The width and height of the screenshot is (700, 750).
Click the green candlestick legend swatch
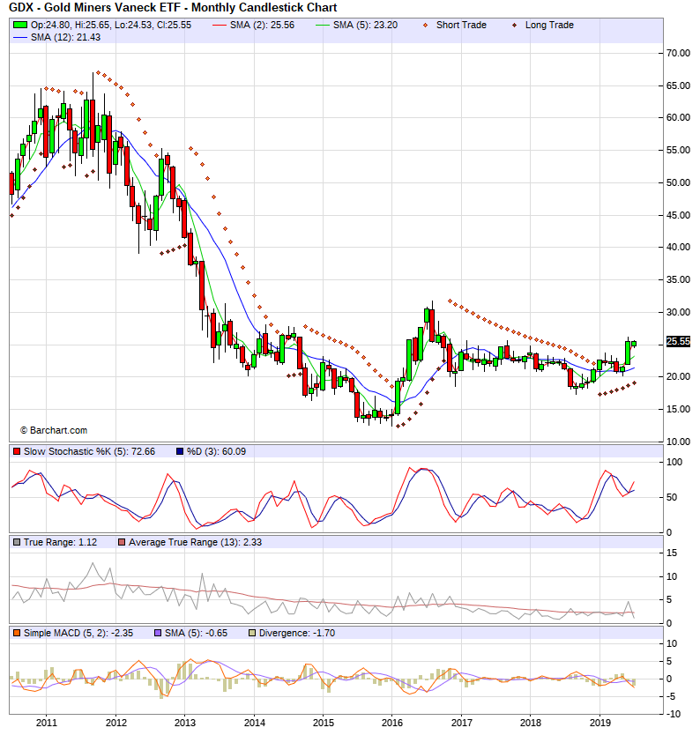click(19, 25)
